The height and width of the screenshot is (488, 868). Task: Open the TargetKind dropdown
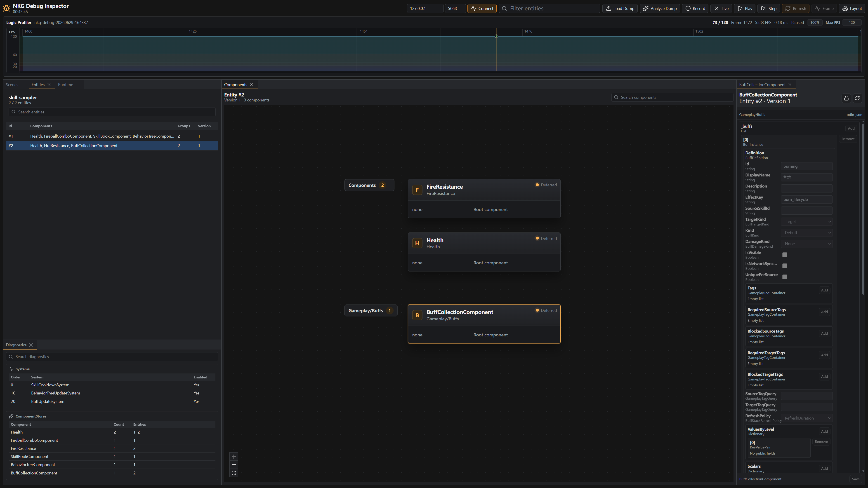[807, 222]
